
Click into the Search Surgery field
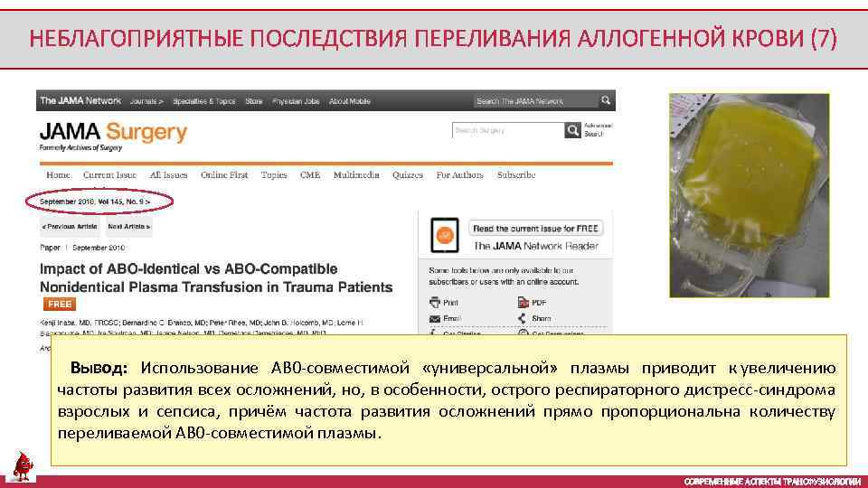pos(508,130)
